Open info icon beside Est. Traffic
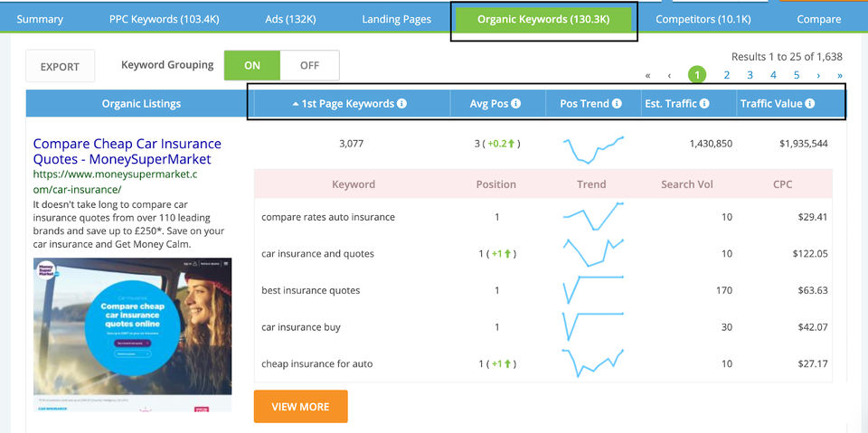 point(704,104)
